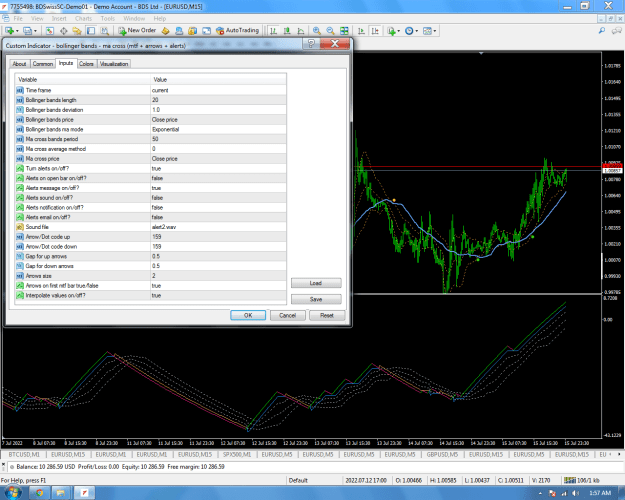Open the Window menu
This screenshot has width=625, height=500.
(x=134, y=18)
